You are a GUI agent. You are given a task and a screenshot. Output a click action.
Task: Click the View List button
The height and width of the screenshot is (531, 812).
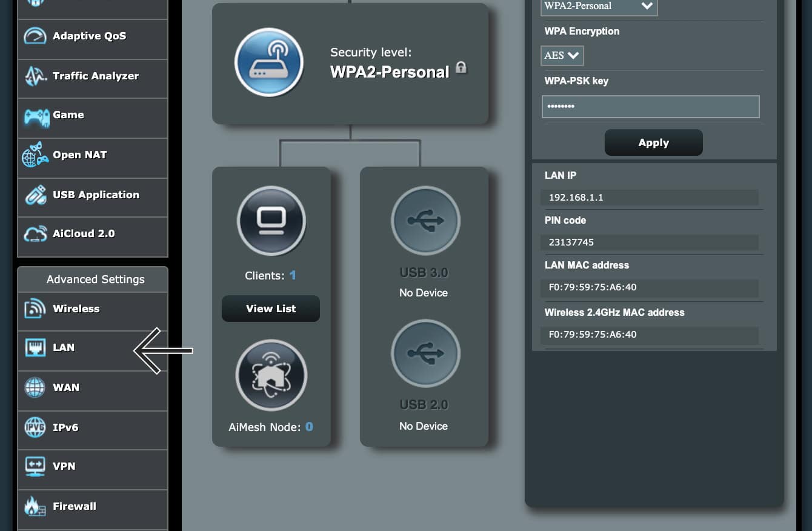pyautogui.click(x=271, y=309)
